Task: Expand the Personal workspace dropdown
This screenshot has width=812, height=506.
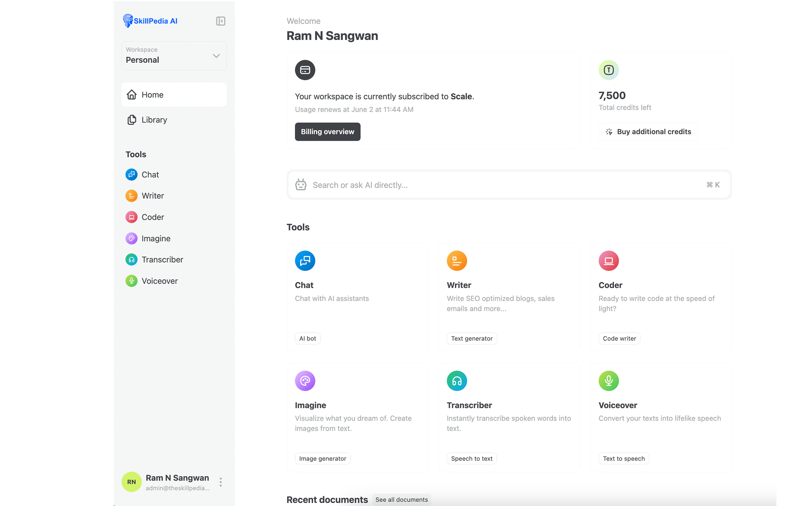Action: coord(216,55)
